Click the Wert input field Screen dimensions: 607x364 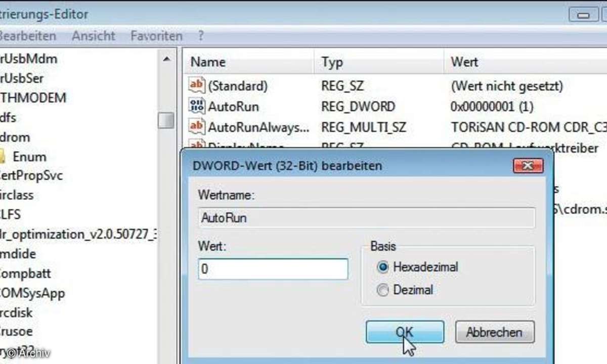click(x=273, y=269)
